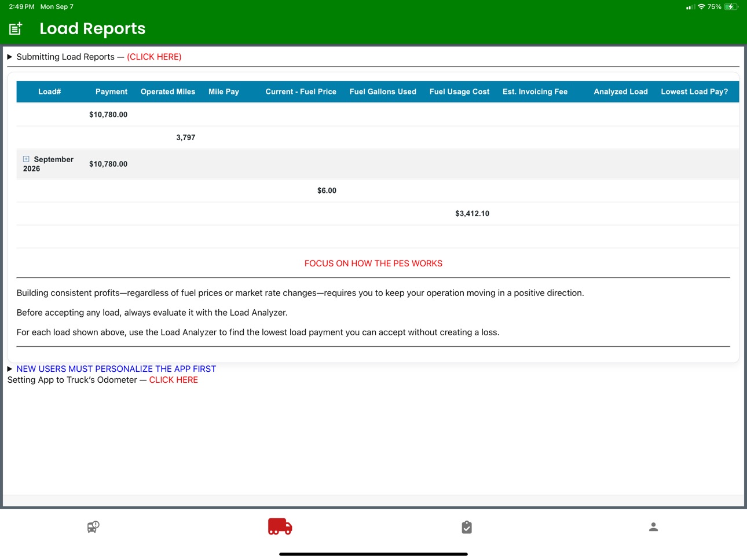Tap the cellular signal bars icon
The width and height of the screenshot is (747, 560).
point(690,8)
